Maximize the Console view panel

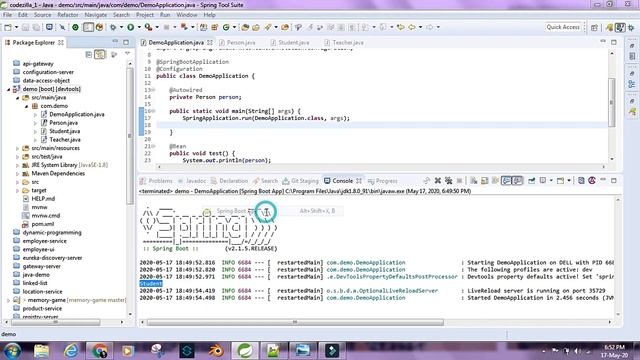click(x=614, y=180)
